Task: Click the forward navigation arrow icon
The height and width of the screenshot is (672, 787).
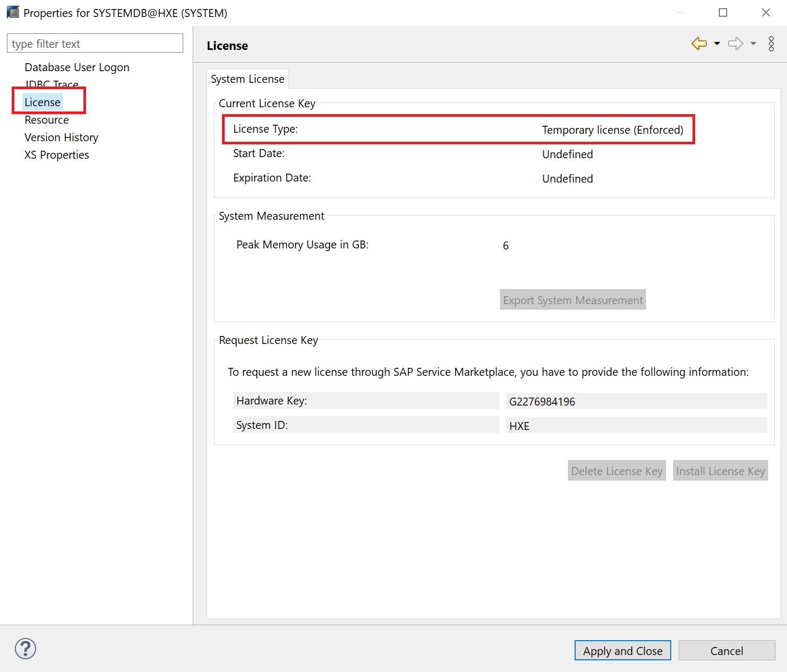Action: pyautogui.click(x=735, y=44)
